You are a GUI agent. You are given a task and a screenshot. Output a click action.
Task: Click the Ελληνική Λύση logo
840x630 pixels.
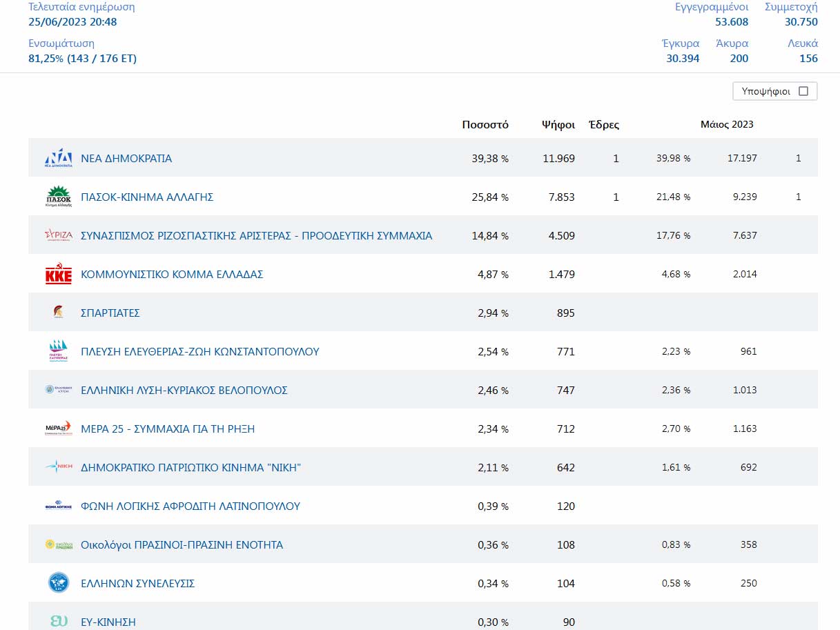click(59, 390)
